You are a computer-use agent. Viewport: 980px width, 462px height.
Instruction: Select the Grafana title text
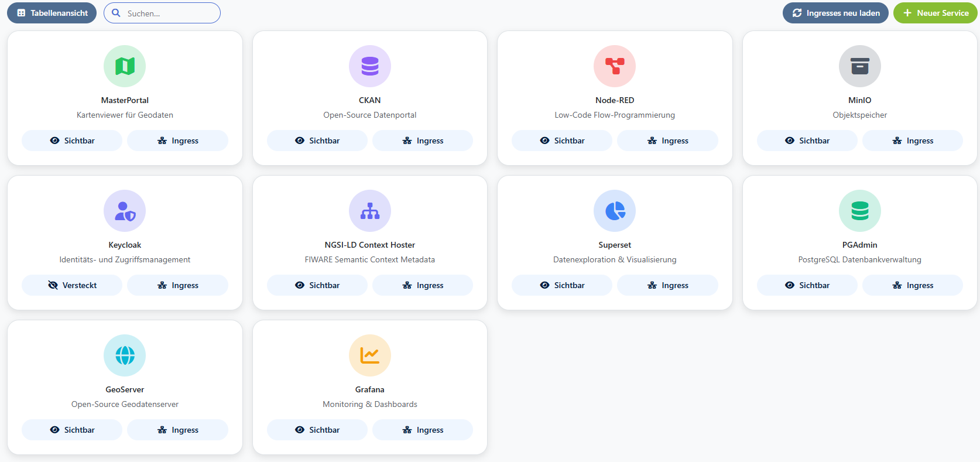click(370, 389)
